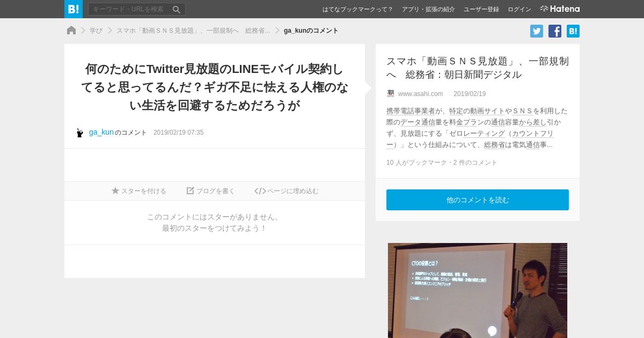Click the Hatena Bookmark B! logo
This screenshot has width=644, height=338.
(74, 9)
